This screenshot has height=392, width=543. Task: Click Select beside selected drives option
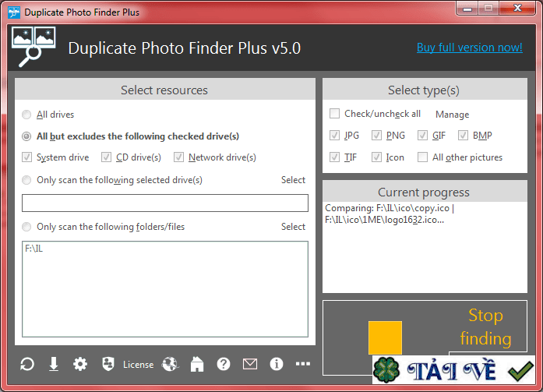coord(293,180)
